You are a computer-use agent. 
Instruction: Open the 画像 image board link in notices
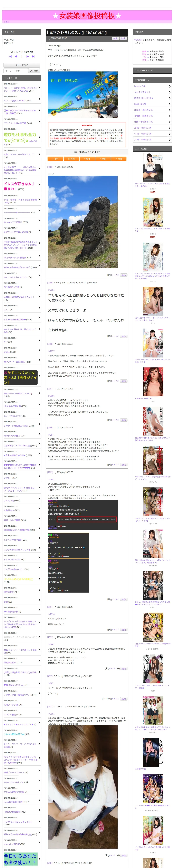coord(144,52)
